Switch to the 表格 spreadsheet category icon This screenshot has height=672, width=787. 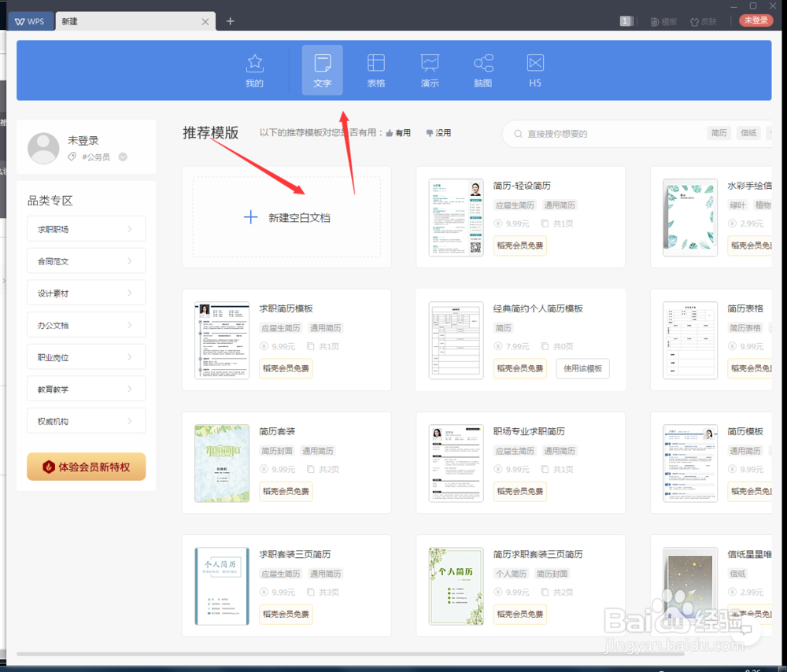376,70
